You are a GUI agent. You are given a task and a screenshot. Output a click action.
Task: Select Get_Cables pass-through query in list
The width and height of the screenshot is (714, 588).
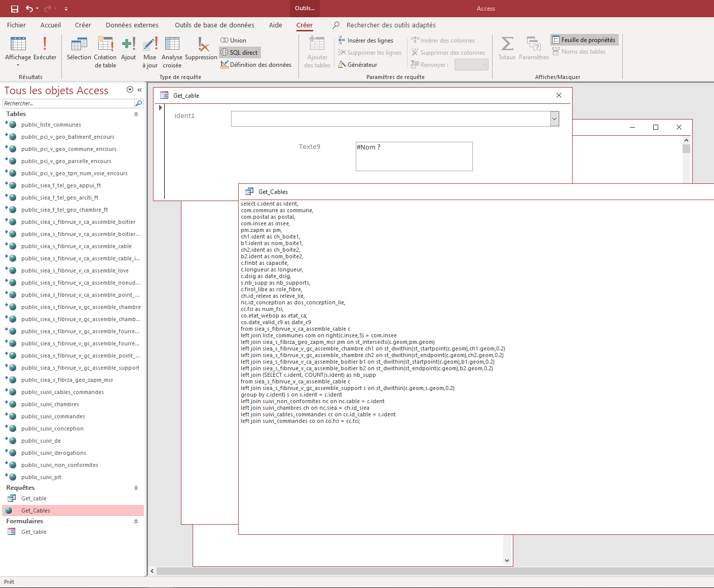pos(73,511)
